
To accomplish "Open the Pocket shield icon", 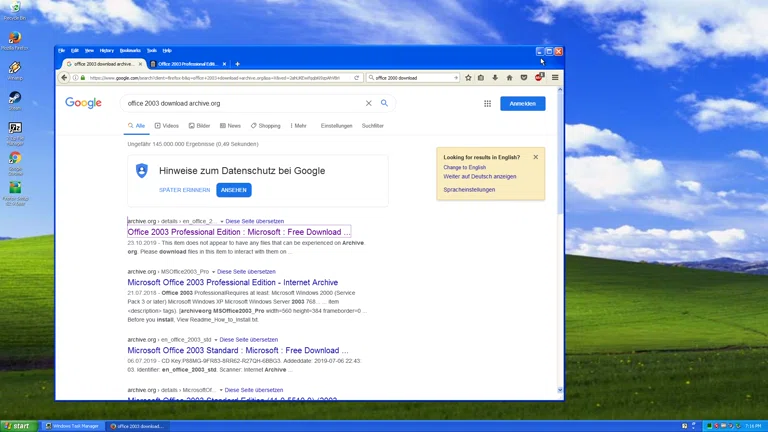I will (524, 77).
